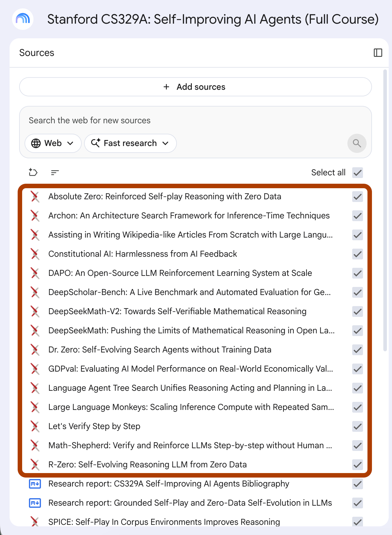Viewport: 392px width, 535px height.
Task: Uncheck the Large Language Monkeys checkbox
Action: coord(358,407)
